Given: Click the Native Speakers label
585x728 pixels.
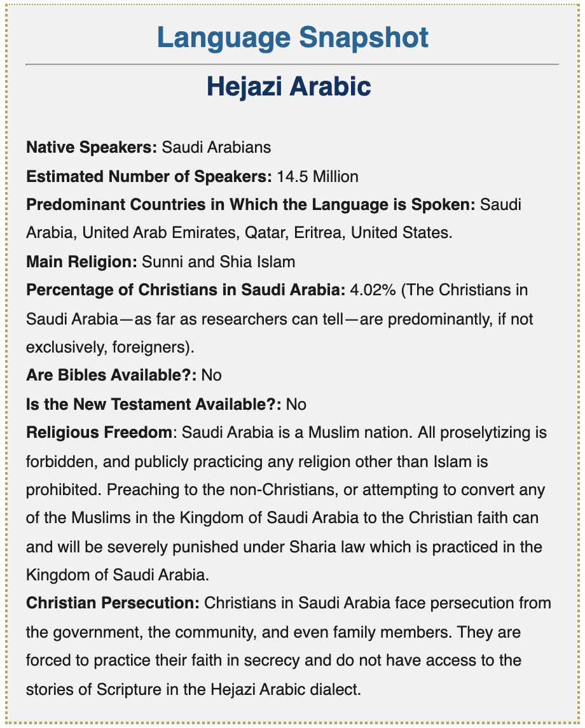Looking at the screenshot, I should 92,147.
